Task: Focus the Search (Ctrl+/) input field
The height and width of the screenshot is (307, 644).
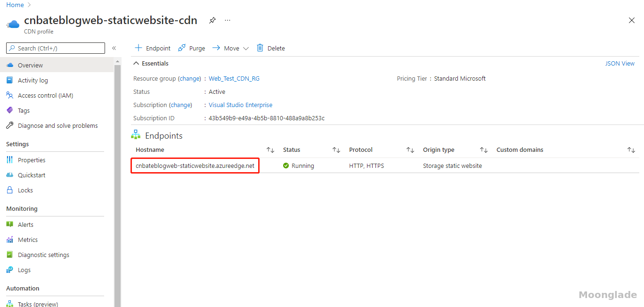Action: point(56,48)
